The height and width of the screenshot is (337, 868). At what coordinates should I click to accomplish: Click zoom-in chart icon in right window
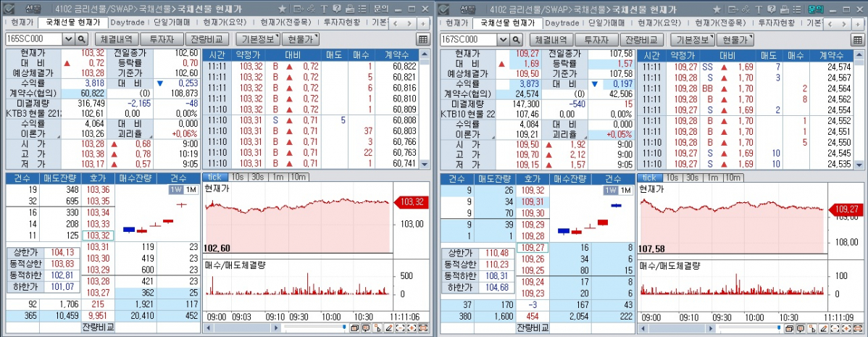(x=846, y=328)
